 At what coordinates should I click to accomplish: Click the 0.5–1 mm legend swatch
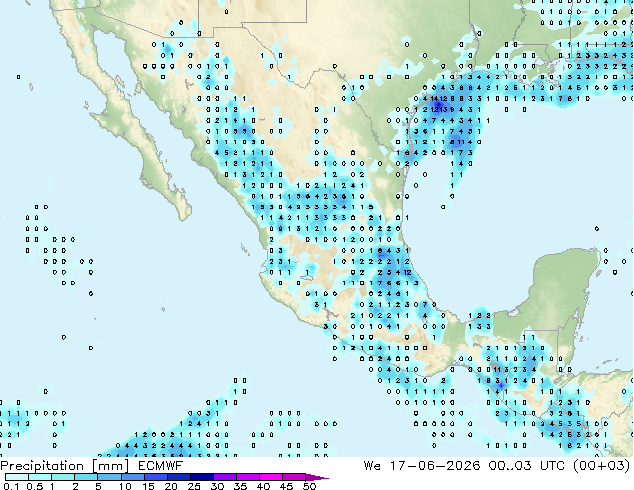pyautogui.click(x=40, y=477)
